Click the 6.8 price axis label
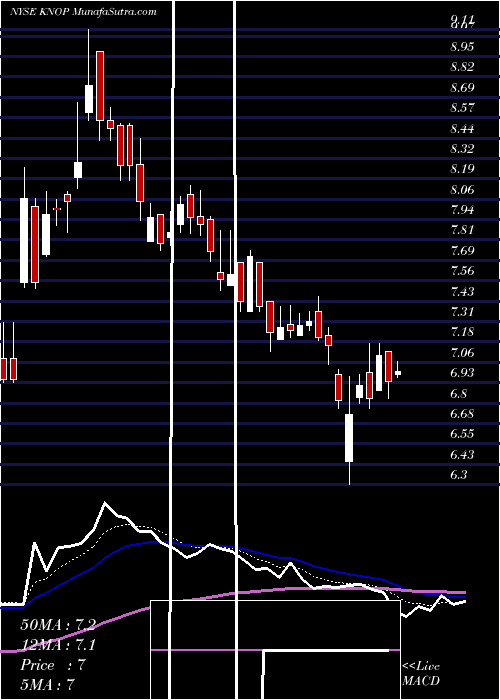500x700 pixels. point(459,393)
